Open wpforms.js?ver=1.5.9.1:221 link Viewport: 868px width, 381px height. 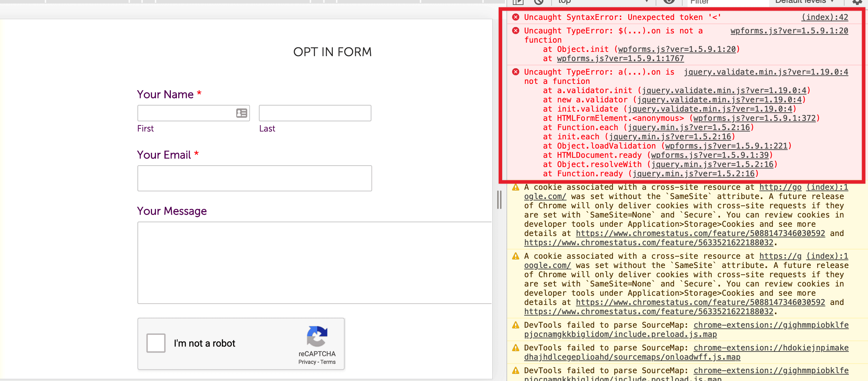[x=726, y=146]
